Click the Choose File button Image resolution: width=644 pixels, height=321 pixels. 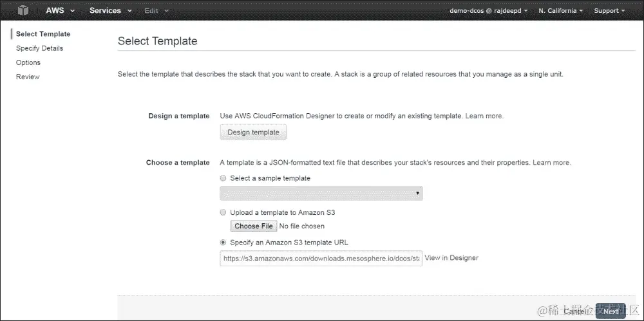[x=253, y=226]
